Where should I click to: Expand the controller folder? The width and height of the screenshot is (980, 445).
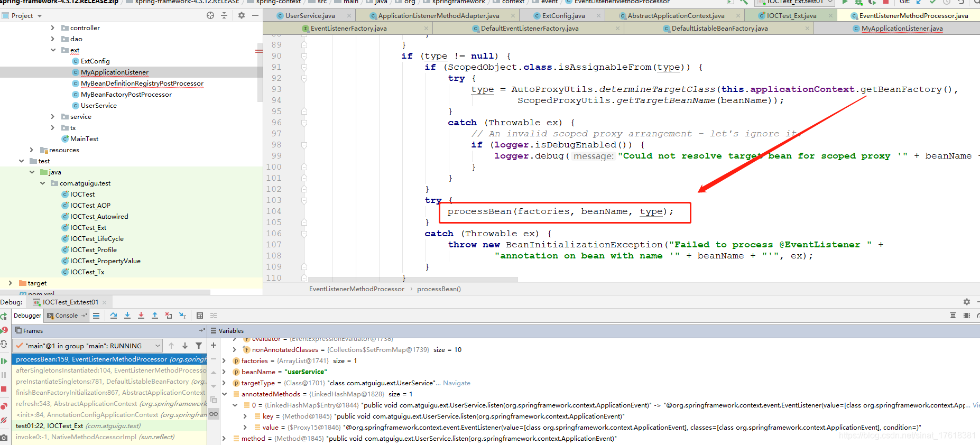click(52, 27)
